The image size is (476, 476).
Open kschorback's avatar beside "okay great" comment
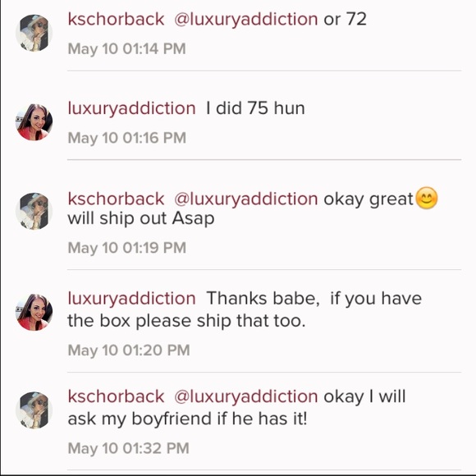pyautogui.click(x=34, y=211)
